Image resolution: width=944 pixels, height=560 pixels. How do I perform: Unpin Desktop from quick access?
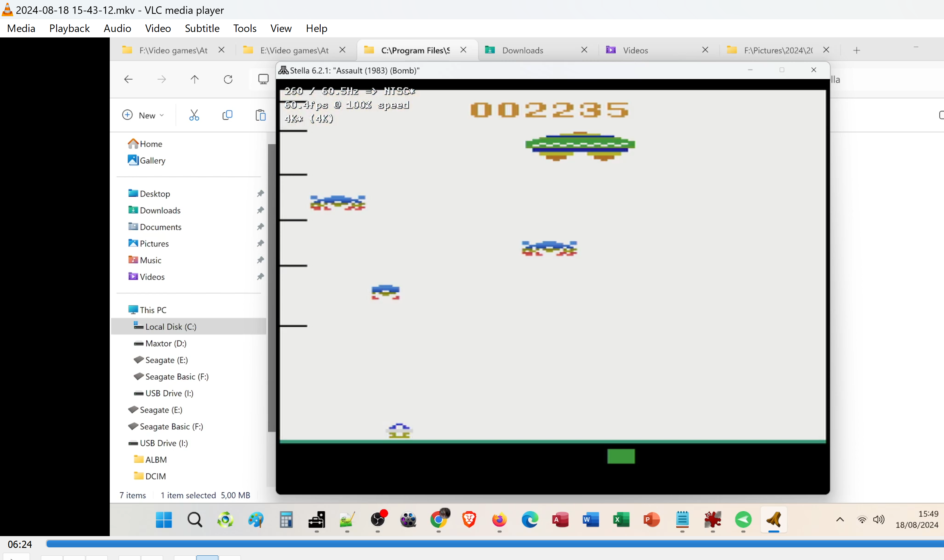260,194
